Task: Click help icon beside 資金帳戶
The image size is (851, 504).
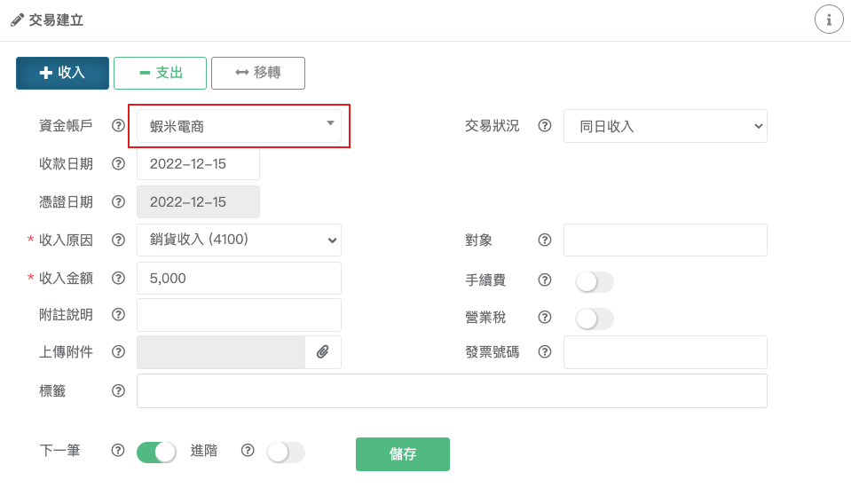Action: click(118, 126)
